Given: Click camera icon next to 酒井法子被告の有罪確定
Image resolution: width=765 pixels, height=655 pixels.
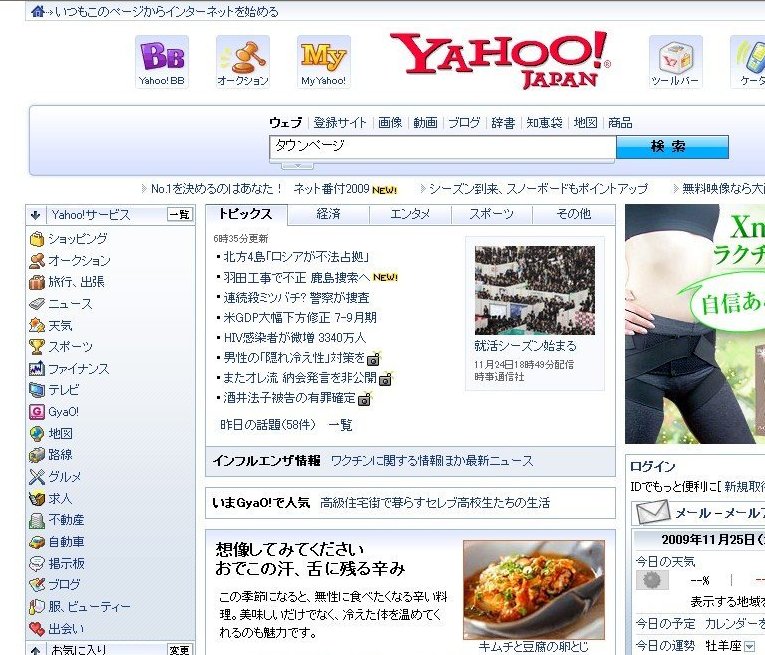Looking at the screenshot, I should [x=365, y=399].
